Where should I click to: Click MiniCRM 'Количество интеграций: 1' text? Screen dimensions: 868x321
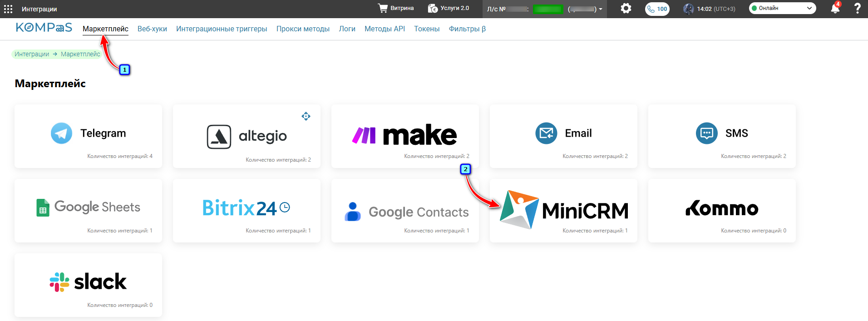point(595,231)
